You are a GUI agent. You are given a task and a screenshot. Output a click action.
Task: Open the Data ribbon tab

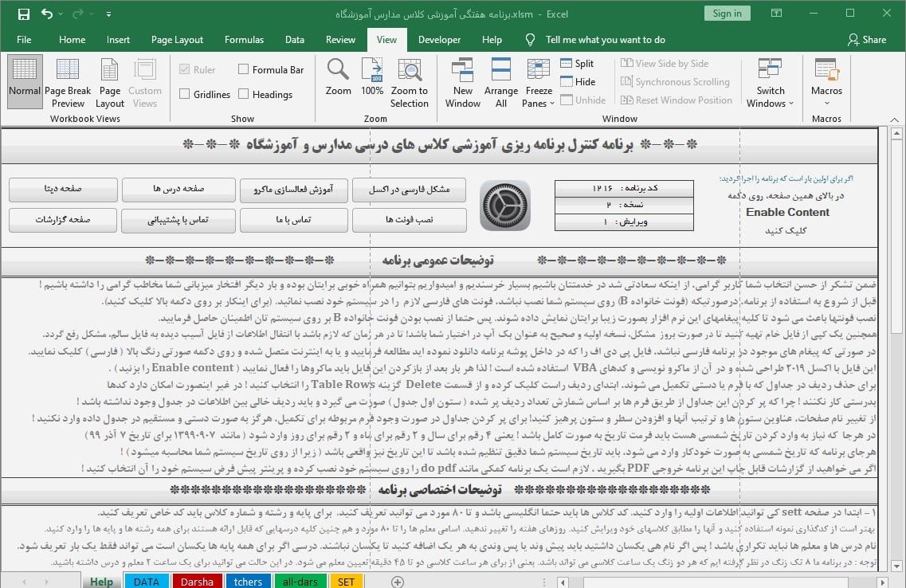295,40
